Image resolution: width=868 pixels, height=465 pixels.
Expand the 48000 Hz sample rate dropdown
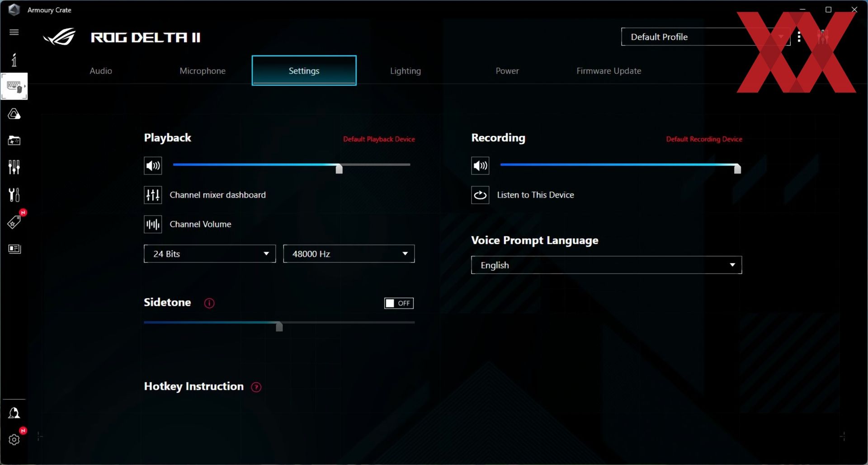pos(349,254)
